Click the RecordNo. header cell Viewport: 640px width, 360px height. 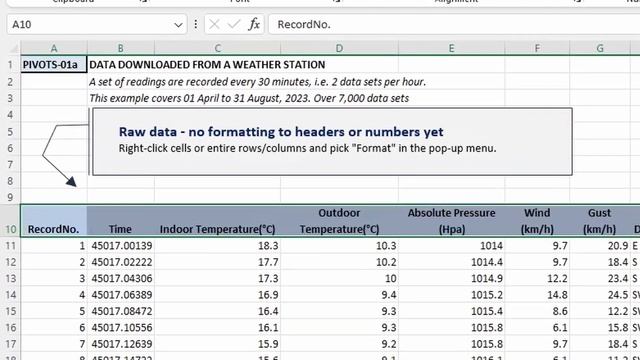coord(54,221)
